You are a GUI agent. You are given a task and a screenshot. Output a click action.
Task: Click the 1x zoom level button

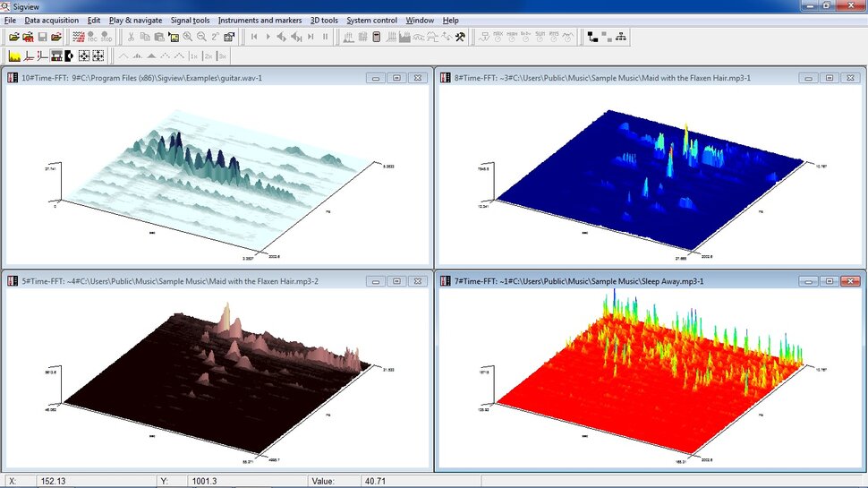click(x=194, y=56)
